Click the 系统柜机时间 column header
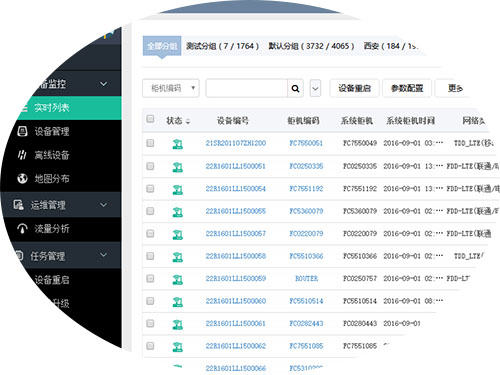500x375 pixels. 410,121
